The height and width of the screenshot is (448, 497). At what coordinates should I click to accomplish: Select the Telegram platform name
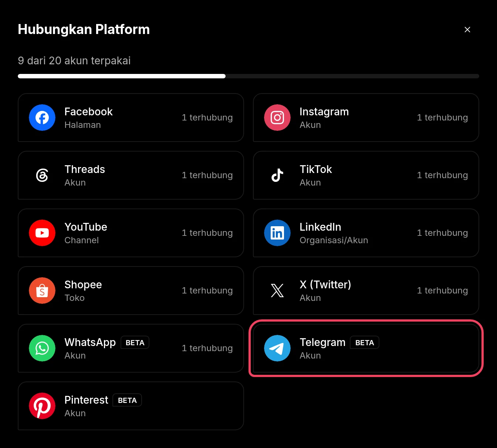322,343
